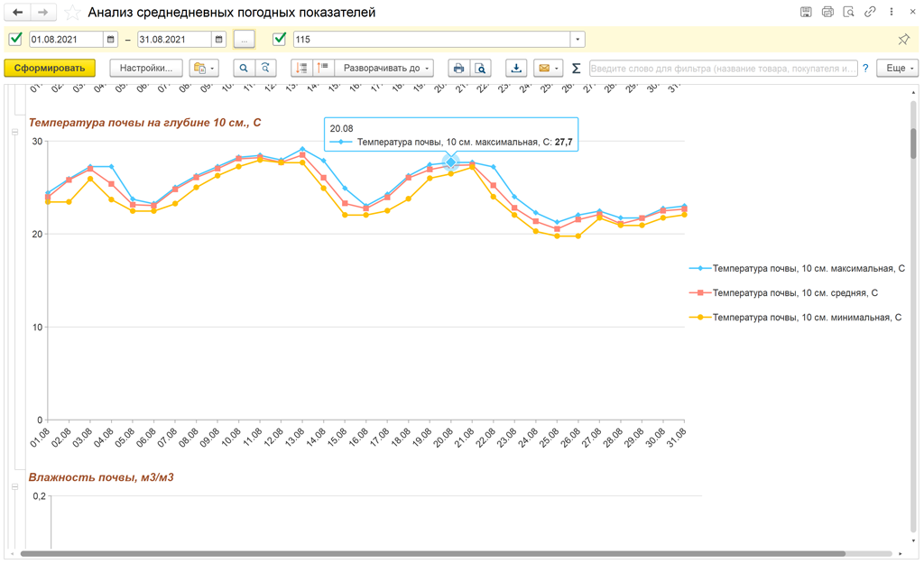The image size is (924, 564).
Task: Uncheck the checkbox beside field 115
Action: (x=279, y=40)
